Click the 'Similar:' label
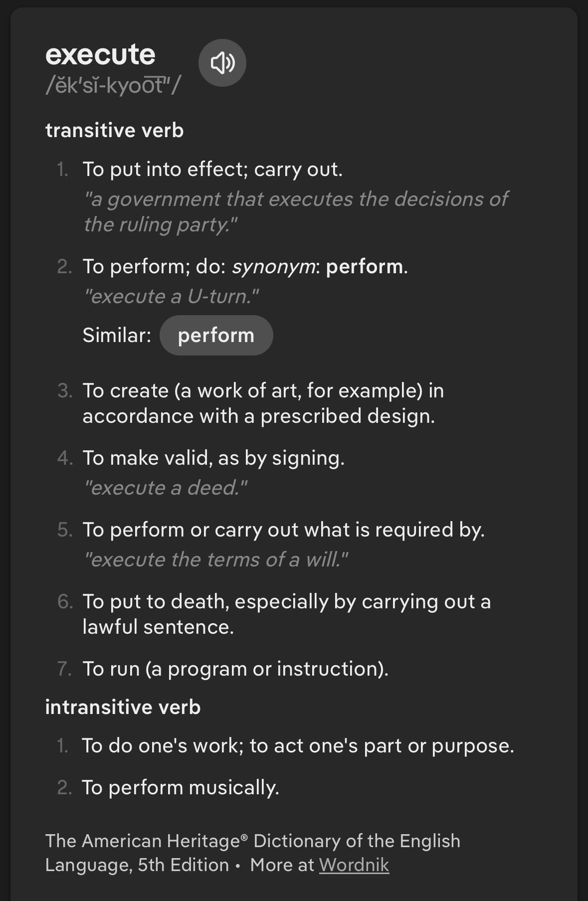The height and width of the screenshot is (901, 588). [117, 336]
